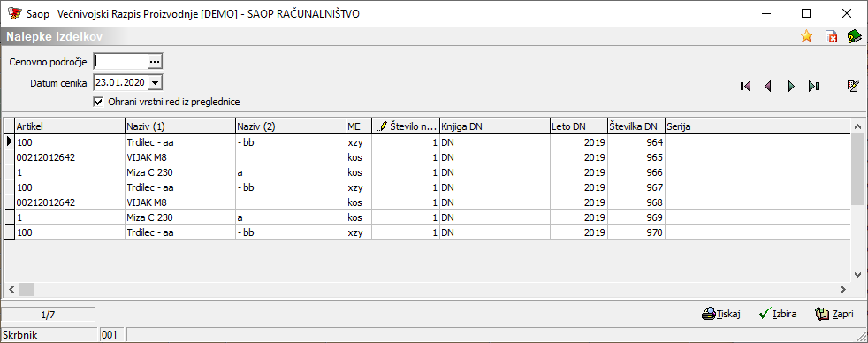Click the horizontal scrollbar thumb
The image size is (868, 343).
(x=27, y=289)
